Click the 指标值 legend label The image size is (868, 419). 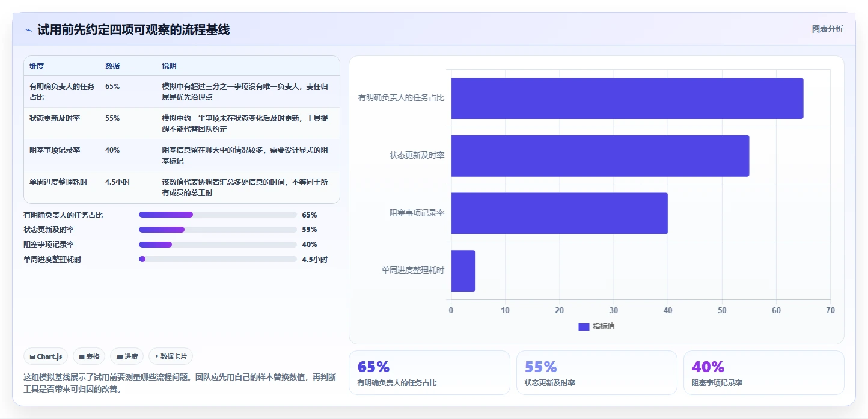point(604,326)
